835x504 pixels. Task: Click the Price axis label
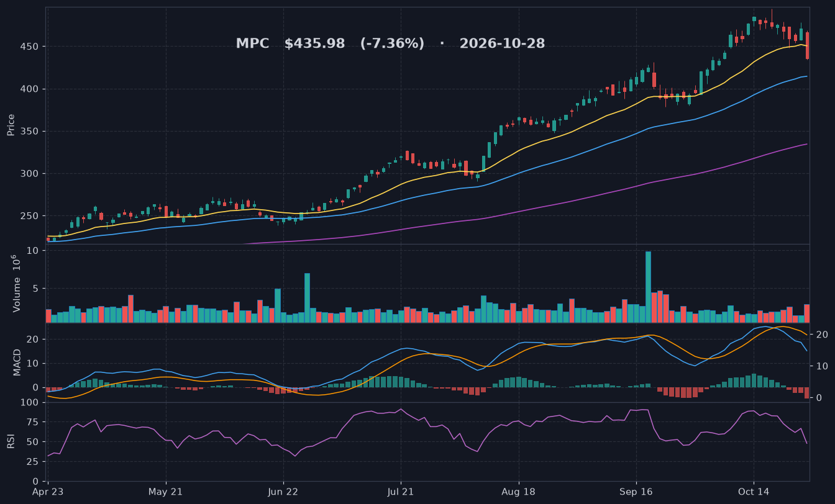11,125
